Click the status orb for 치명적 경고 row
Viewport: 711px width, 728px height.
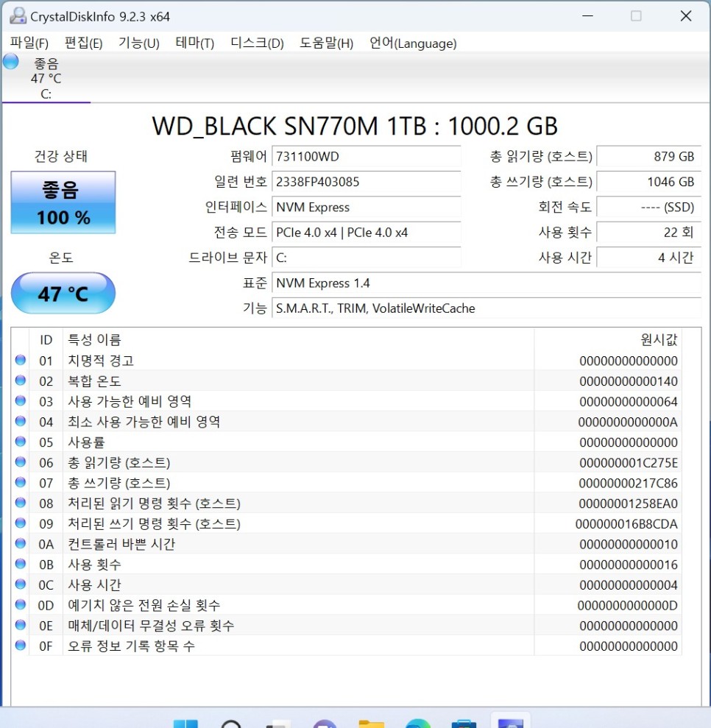(x=21, y=361)
